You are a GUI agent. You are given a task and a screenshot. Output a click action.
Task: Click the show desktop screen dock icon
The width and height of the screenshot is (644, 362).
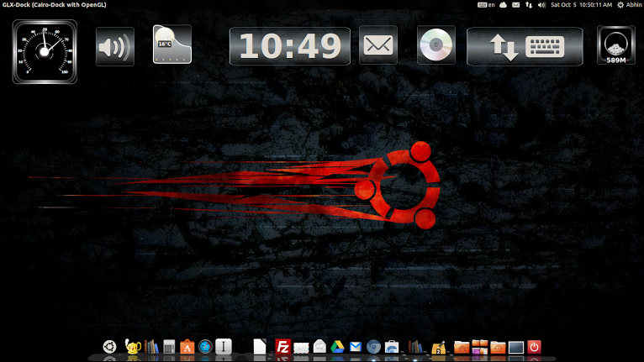click(x=516, y=348)
